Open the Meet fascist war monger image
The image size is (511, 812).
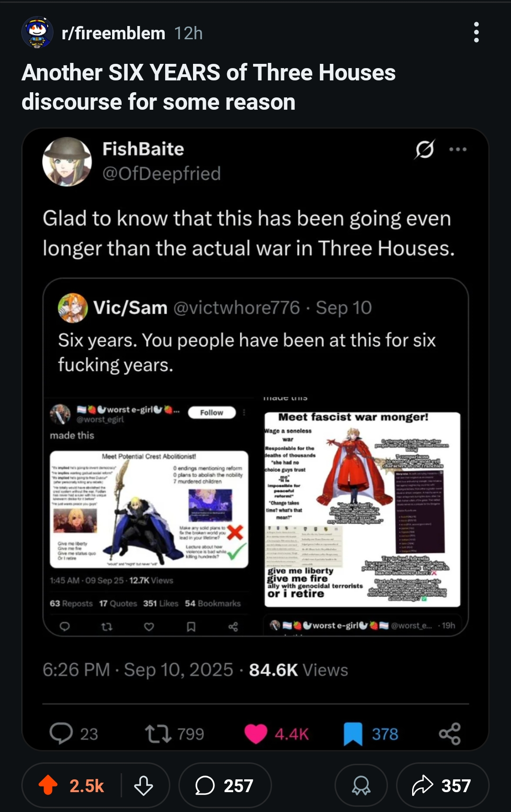tap(362, 509)
